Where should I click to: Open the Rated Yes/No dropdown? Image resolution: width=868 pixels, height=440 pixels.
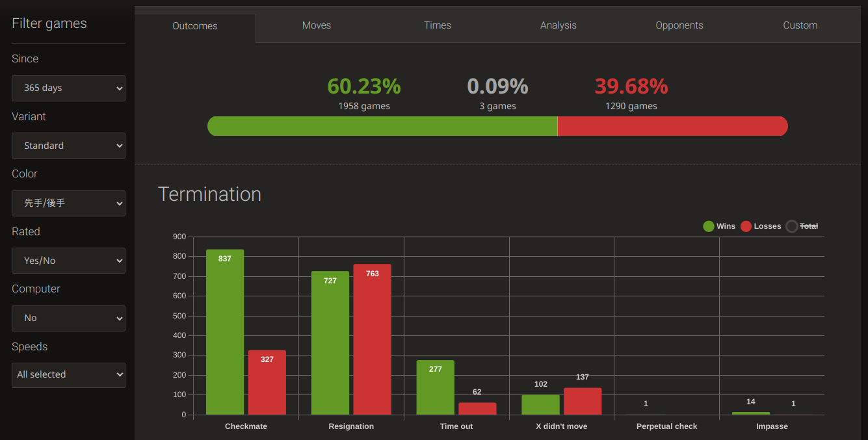pos(68,261)
